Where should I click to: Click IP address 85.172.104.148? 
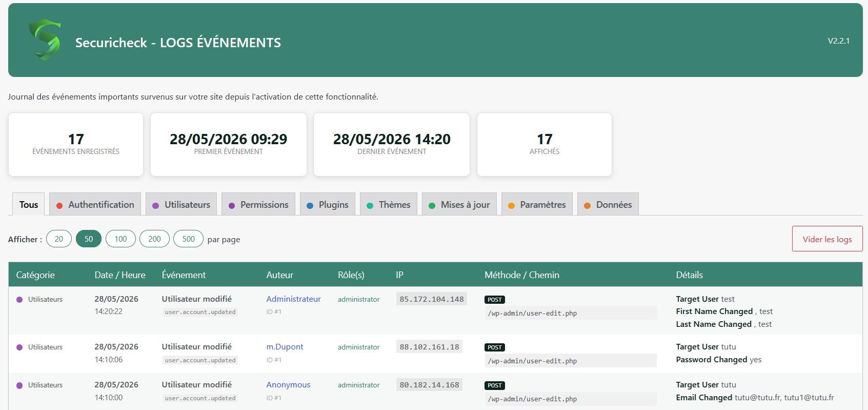[x=432, y=299]
